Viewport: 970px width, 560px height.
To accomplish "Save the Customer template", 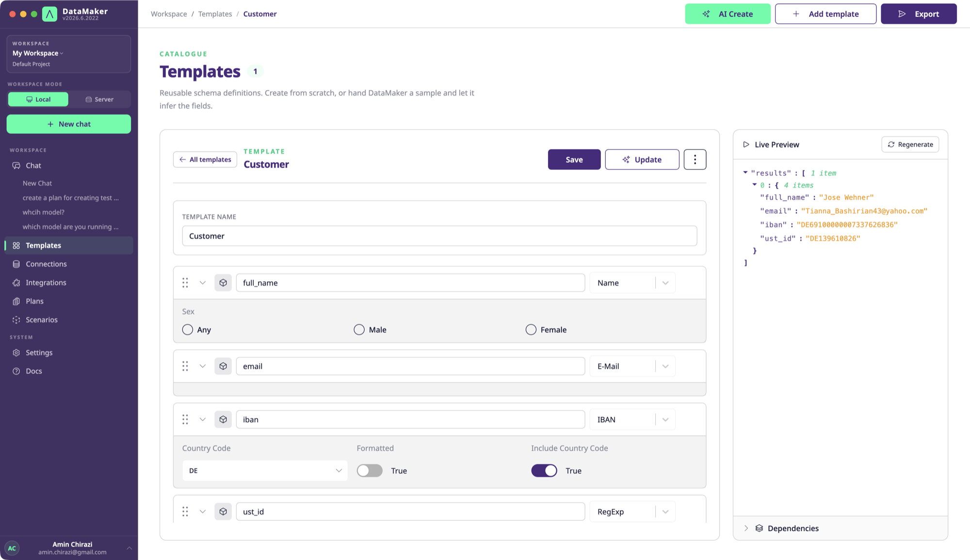I will pos(574,160).
